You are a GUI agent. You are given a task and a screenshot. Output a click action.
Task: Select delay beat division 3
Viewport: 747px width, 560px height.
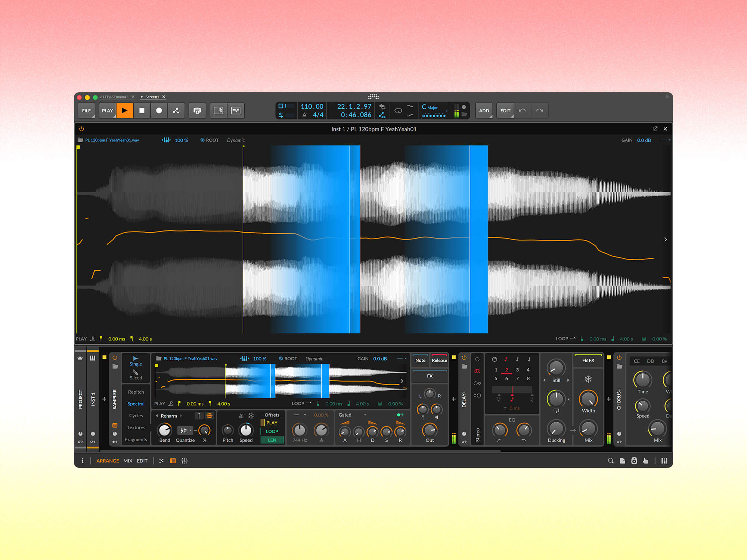pos(517,370)
